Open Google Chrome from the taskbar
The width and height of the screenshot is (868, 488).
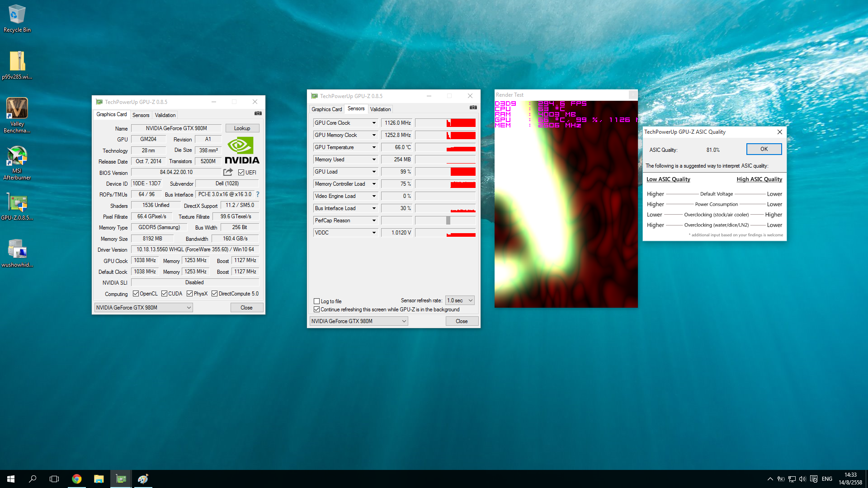[x=76, y=479]
